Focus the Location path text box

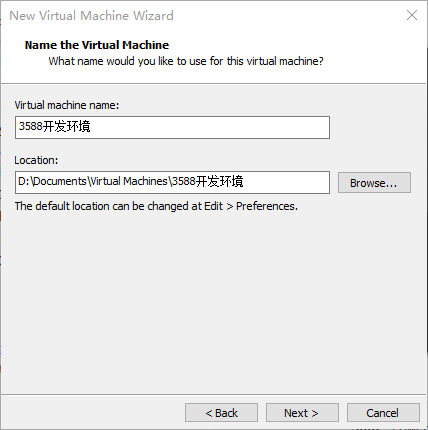pos(172,182)
